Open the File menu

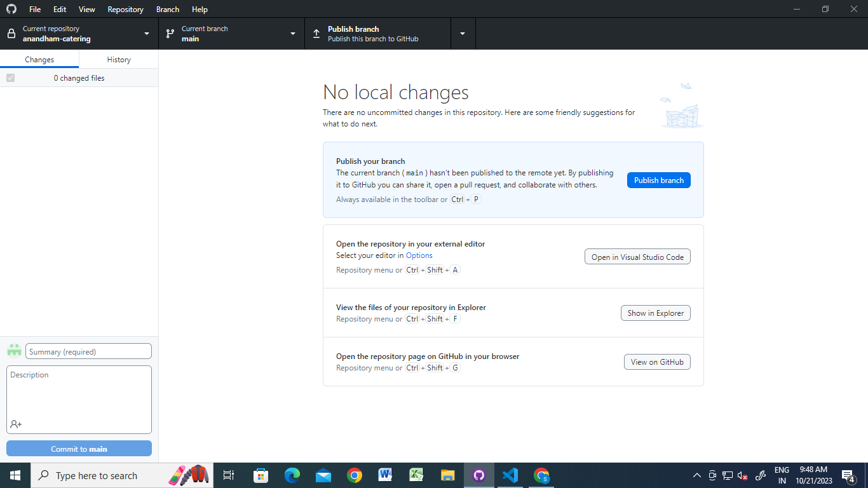point(35,10)
